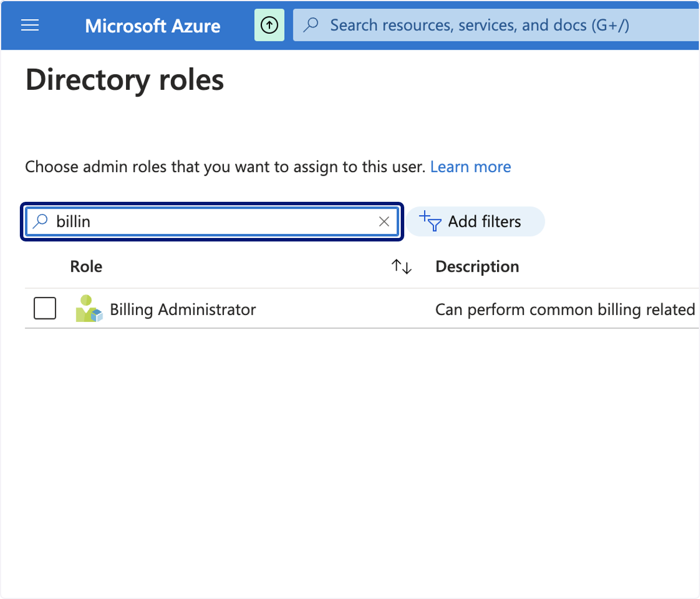Screen dimensions: 700x599
Task: Go to the Microsoft Azure home link
Action: pos(153,26)
